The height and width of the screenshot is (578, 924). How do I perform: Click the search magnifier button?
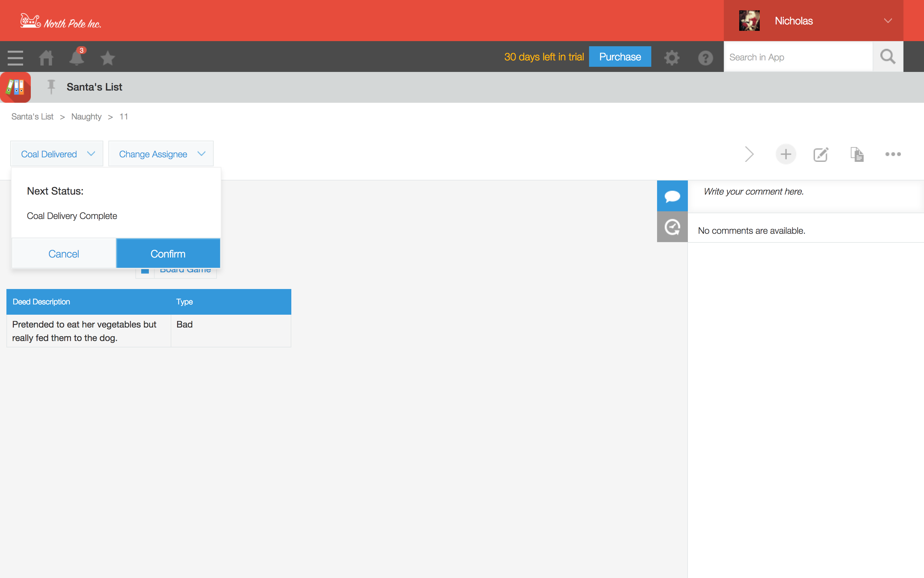[888, 57]
